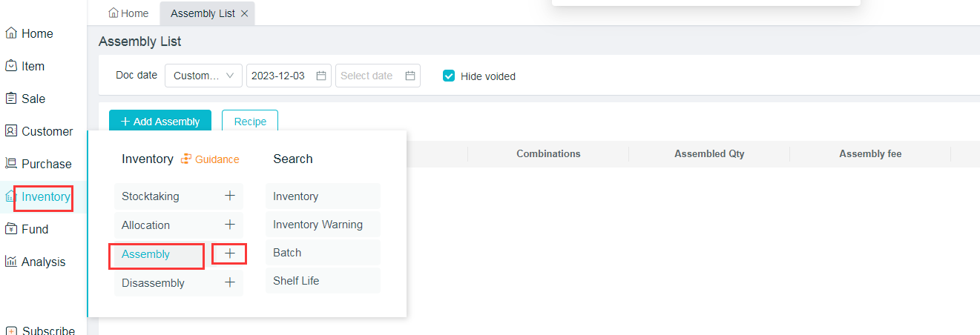
Task: Click the plus icon next to Assembly
Action: pyautogui.click(x=230, y=253)
